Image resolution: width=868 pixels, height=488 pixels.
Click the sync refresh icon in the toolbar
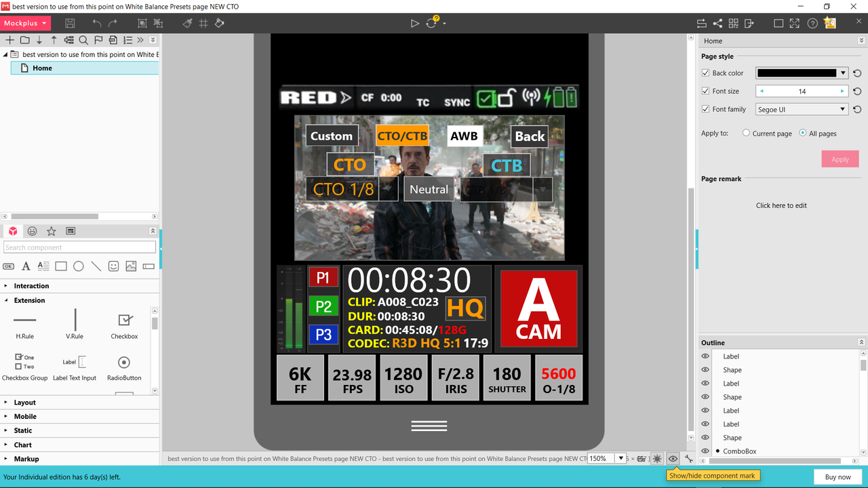(x=432, y=22)
